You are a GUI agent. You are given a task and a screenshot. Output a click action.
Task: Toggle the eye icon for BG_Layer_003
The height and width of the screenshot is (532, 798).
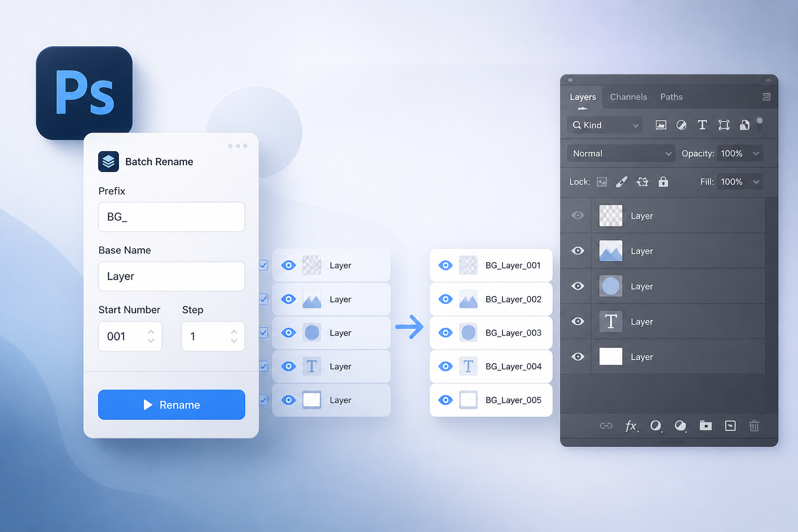tap(445, 332)
